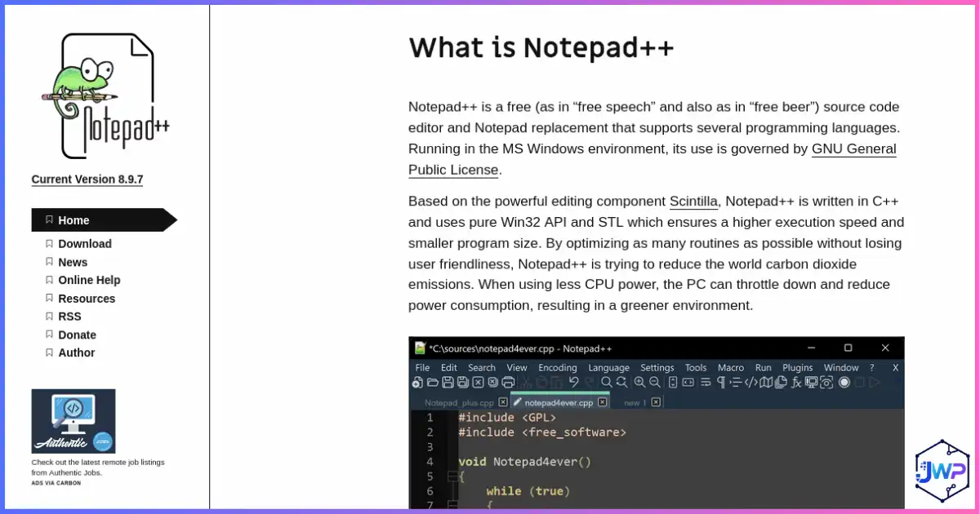Open the Plugins menu
This screenshot has width=980, height=514.
[x=798, y=368]
